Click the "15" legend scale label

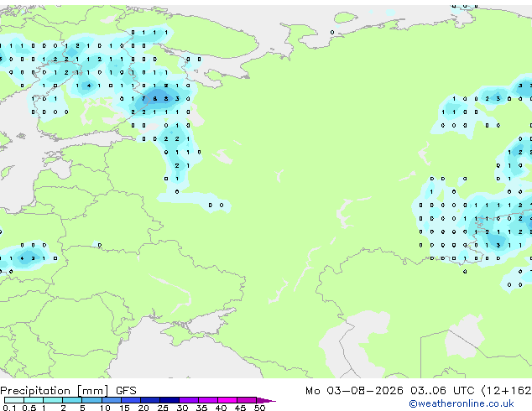coord(124,408)
